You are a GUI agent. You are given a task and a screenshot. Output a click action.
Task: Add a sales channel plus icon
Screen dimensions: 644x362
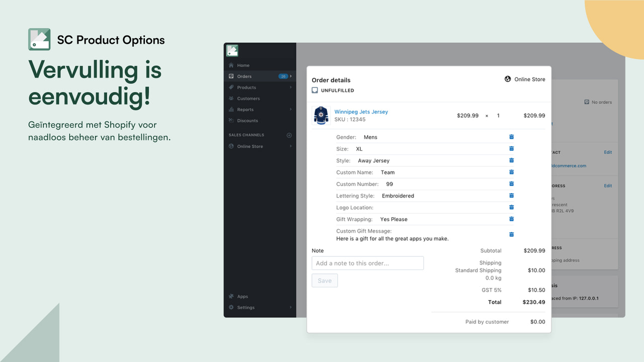[x=289, y=135]
